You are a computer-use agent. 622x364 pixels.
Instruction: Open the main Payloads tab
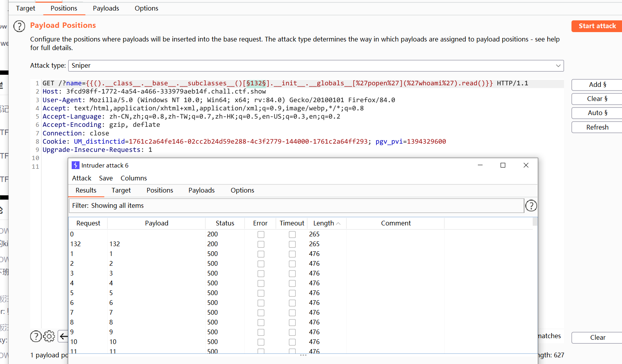[106, 8]
